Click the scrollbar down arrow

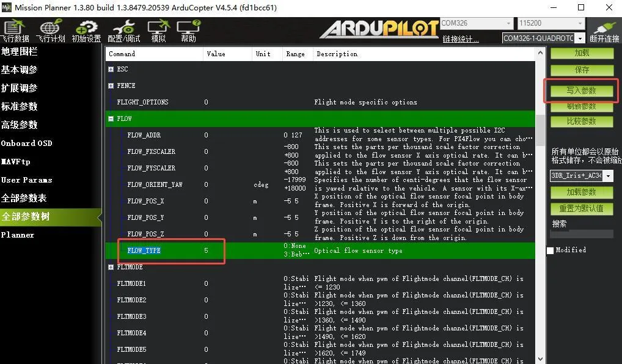coord(540,359)
